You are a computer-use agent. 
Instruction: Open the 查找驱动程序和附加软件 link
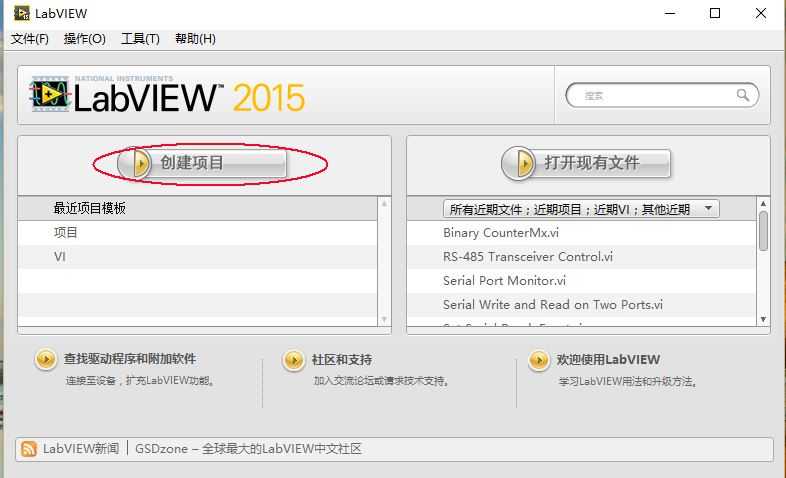pyautogui.click(x=130, y=359)
